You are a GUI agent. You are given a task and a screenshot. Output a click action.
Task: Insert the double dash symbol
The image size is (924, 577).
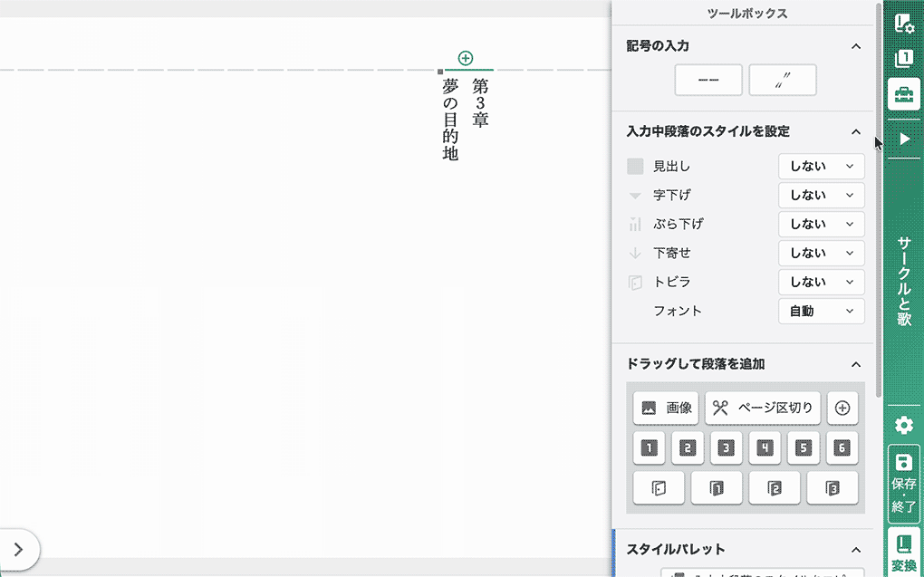[708, 80]
